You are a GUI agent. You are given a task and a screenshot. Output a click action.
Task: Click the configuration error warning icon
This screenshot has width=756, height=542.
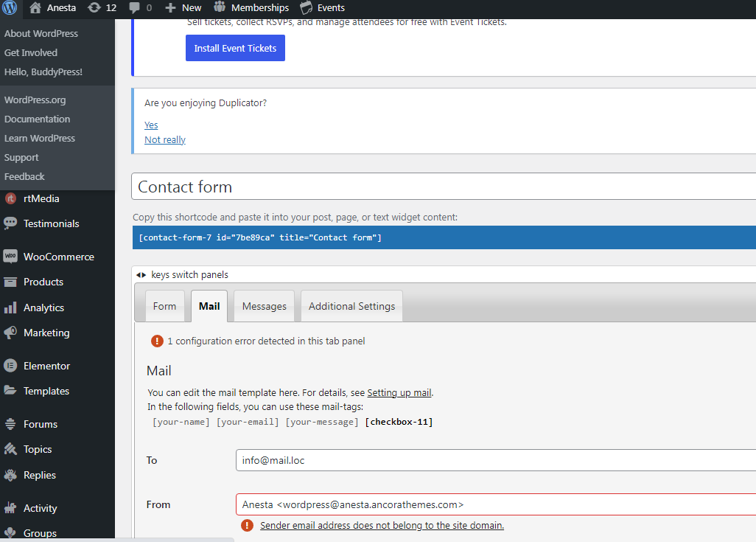[157, 341]
